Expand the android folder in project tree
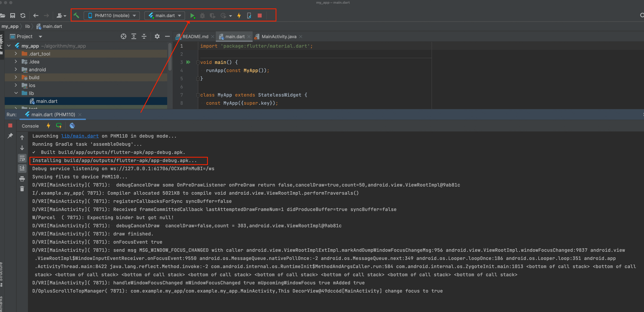Image resolution: width=644 pixels, height=312 pixels. pyautogui.click(x=16, y=69)
